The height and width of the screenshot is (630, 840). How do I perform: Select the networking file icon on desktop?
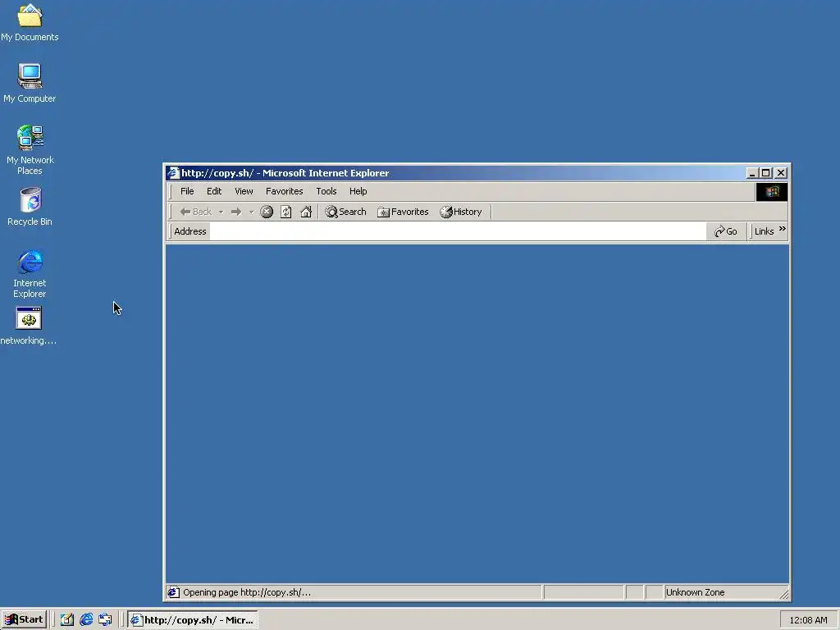(29, 326)
